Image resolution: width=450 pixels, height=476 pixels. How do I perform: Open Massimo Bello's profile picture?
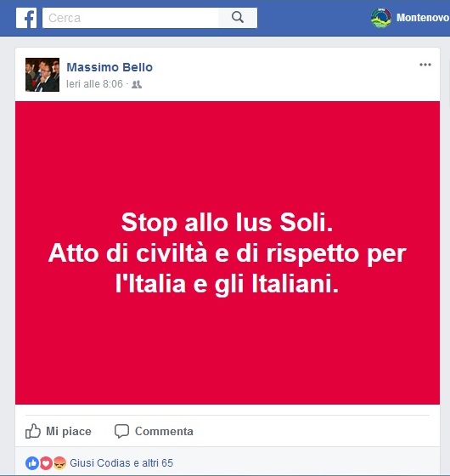point(42,75)
